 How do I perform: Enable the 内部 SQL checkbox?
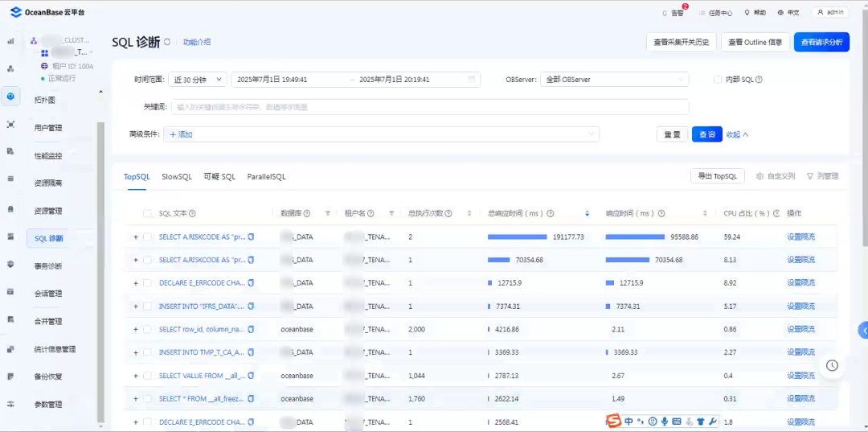pos(718,80)
